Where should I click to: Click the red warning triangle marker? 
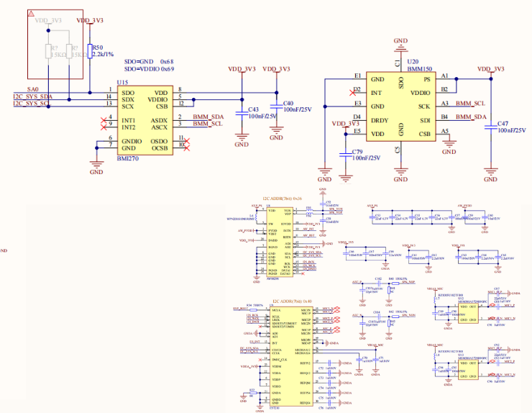point(32,13)
